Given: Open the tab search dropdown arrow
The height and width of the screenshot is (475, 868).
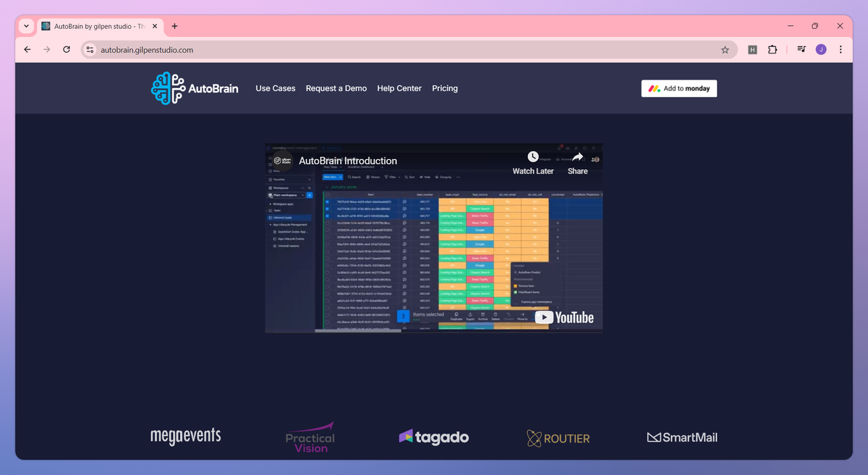Looking at the screenshot, I should pos(26,26).
